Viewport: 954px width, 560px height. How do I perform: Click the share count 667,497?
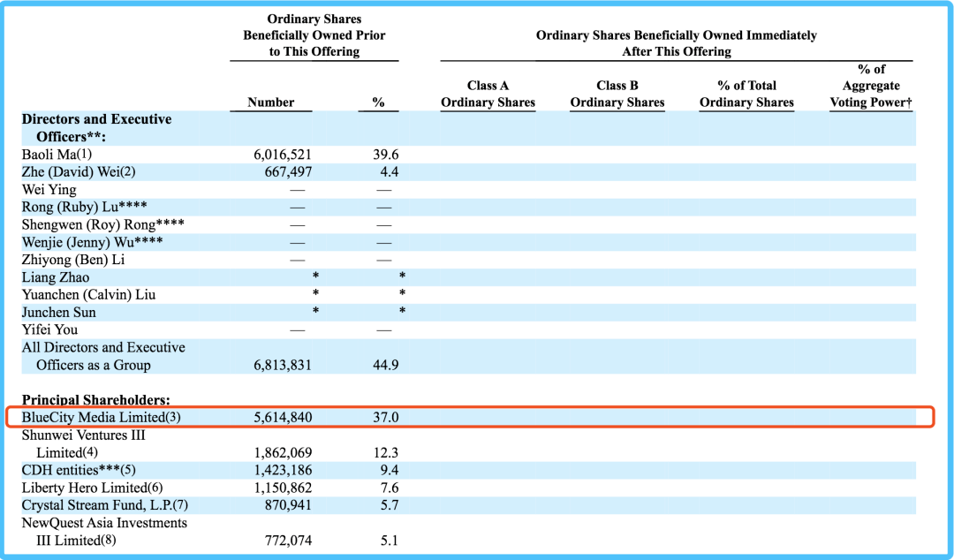tap(288, 172)
